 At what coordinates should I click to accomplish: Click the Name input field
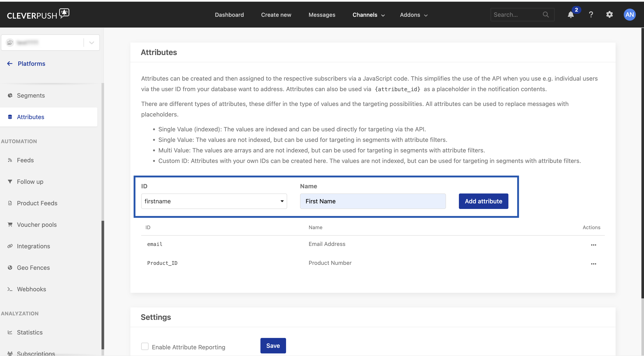pos(373,201)
